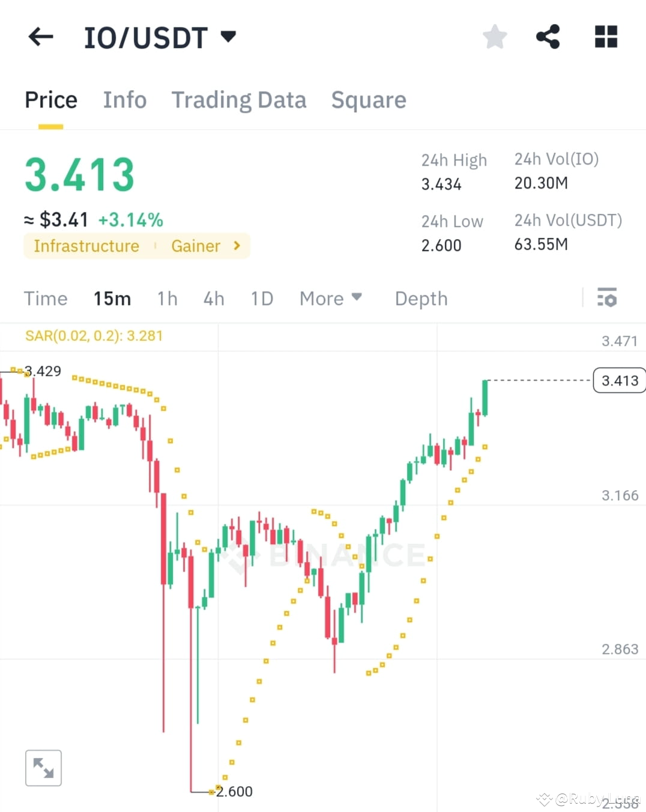Select the 4h timeframe
This screenshot has width=646, height=812.
click(x=214, y=298)
